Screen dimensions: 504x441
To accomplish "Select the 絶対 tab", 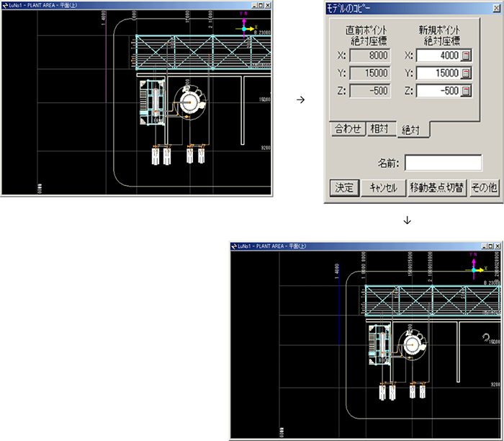I will [412, 130].
